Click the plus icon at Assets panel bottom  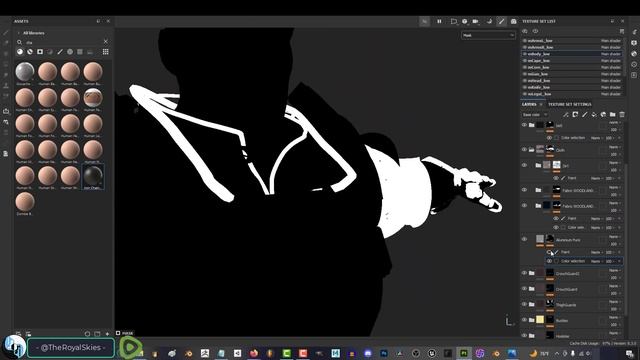click(107, 334)
